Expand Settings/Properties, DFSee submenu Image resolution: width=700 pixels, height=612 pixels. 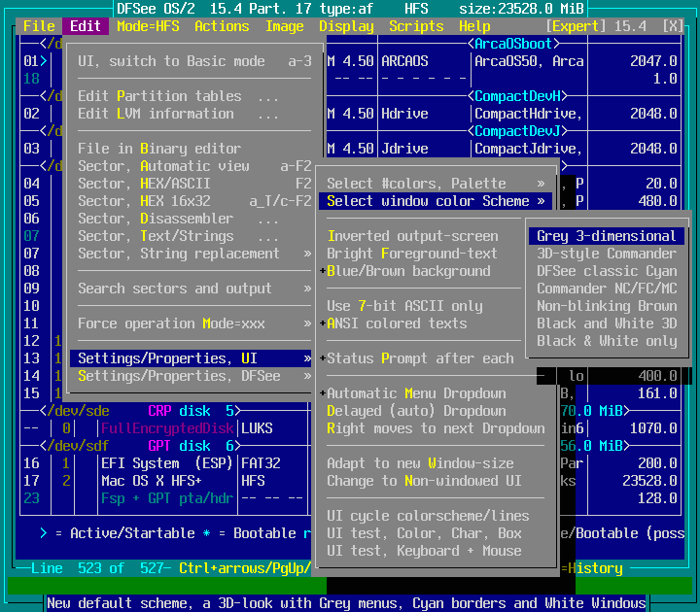(x=191, y=376)
